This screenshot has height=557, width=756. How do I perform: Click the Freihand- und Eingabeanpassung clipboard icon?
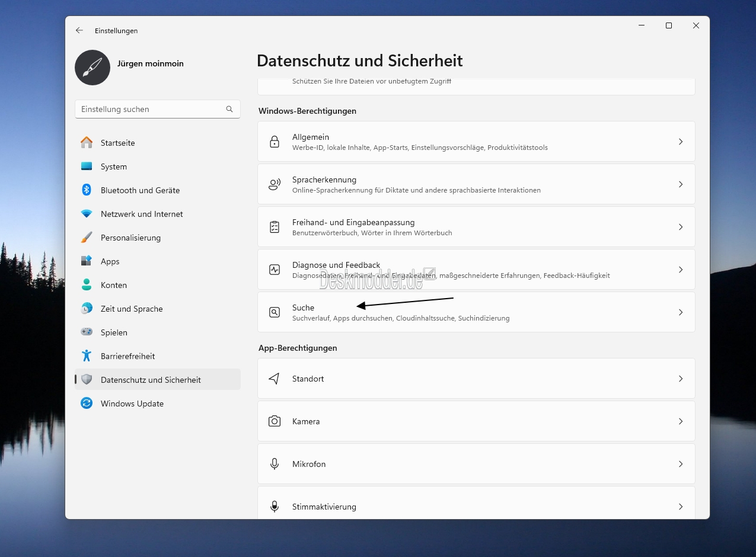(275, 227)
